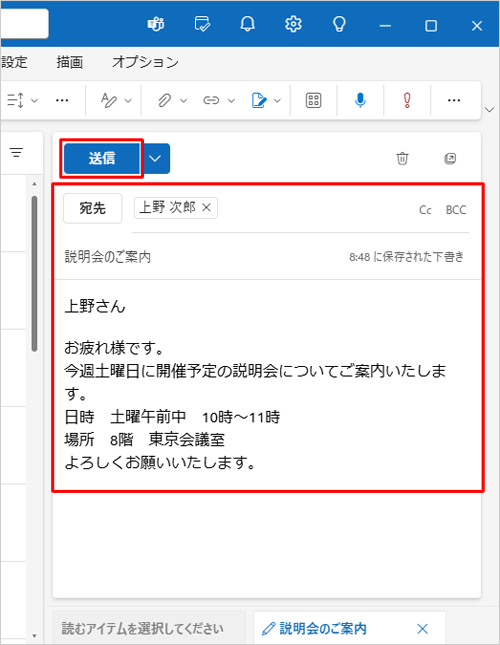500x645 pixels.
Task: Expand attach file paperclip dropdown
Action: (x=183, y=100)
